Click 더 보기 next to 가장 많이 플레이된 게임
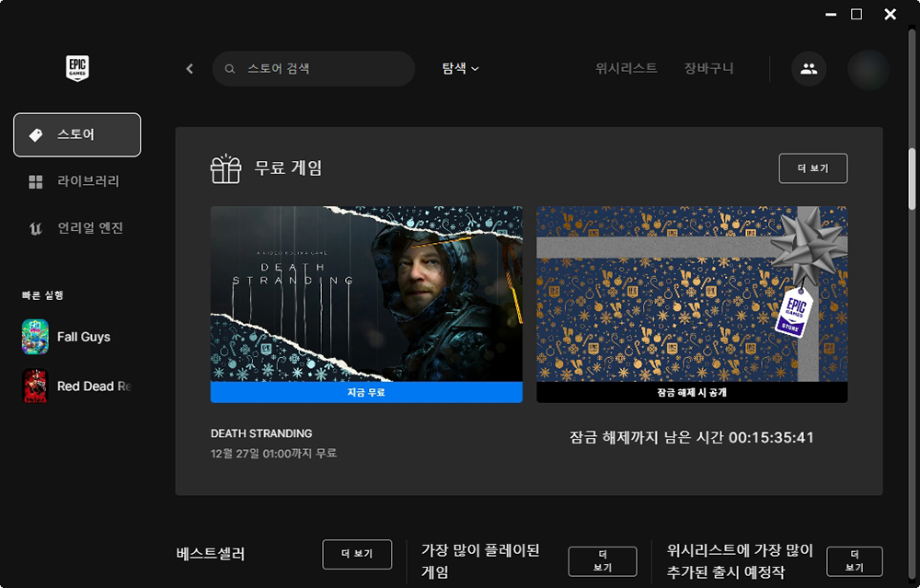This screenshot has width=920, height=588. pyautogui.click(x=603, y=561)
